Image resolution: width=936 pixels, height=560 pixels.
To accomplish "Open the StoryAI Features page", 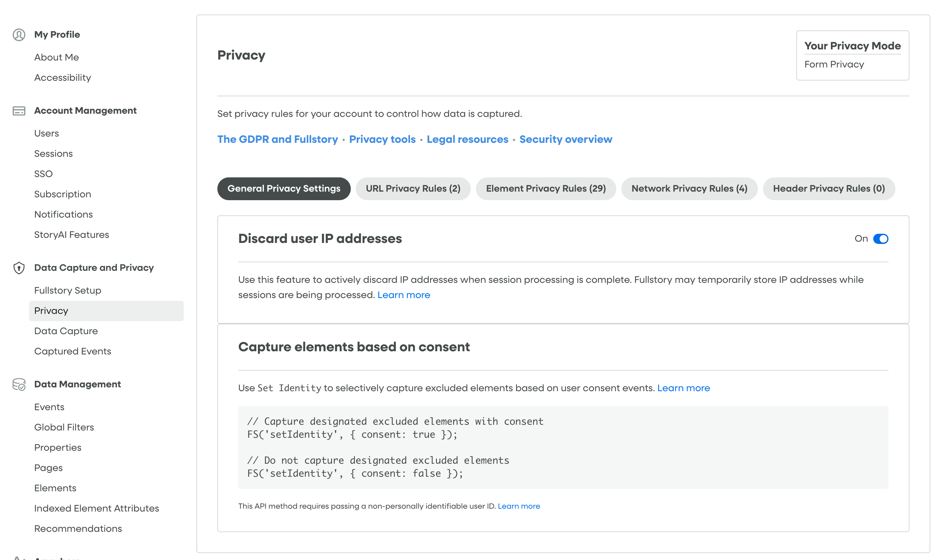I will click(x=71, y=235).
